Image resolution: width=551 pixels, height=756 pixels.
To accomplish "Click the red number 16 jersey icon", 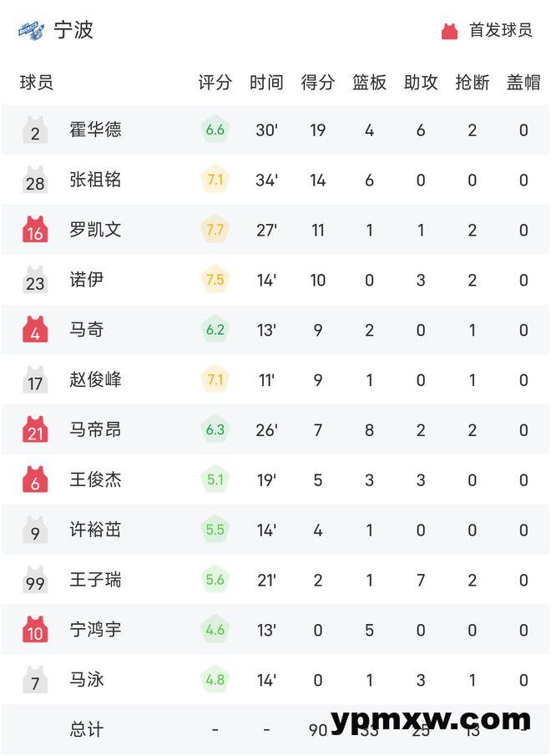I will click(35, 230).
